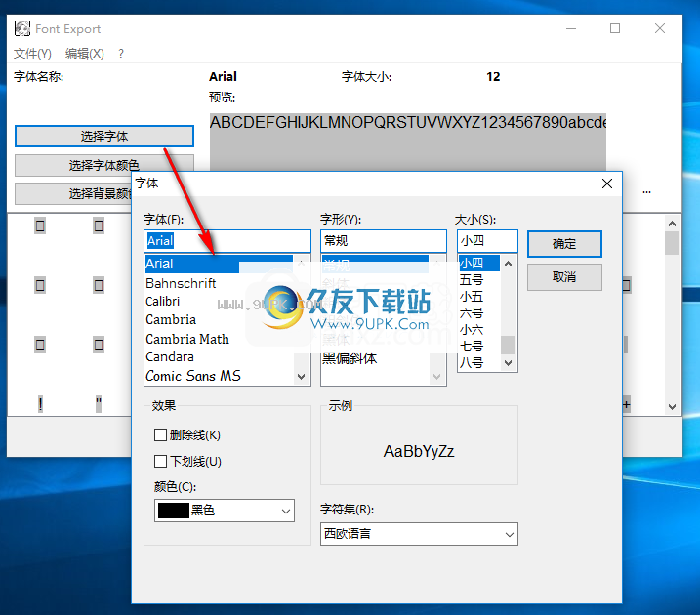Viewport: 700px width, 615px height.
Task: Open the 字符集(R) script dropdown
Action: pos(419,534)
